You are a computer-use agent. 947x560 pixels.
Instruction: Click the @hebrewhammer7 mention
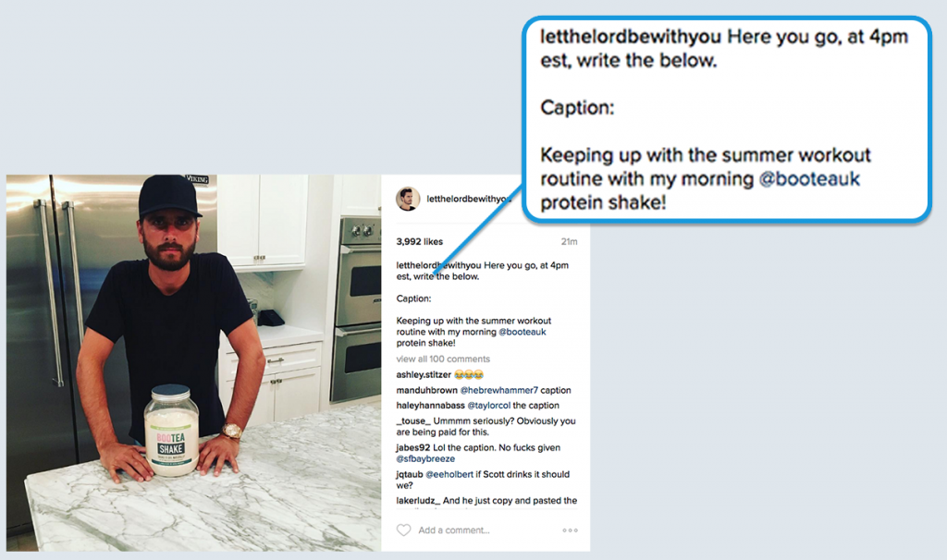click(x=498, y=391)
